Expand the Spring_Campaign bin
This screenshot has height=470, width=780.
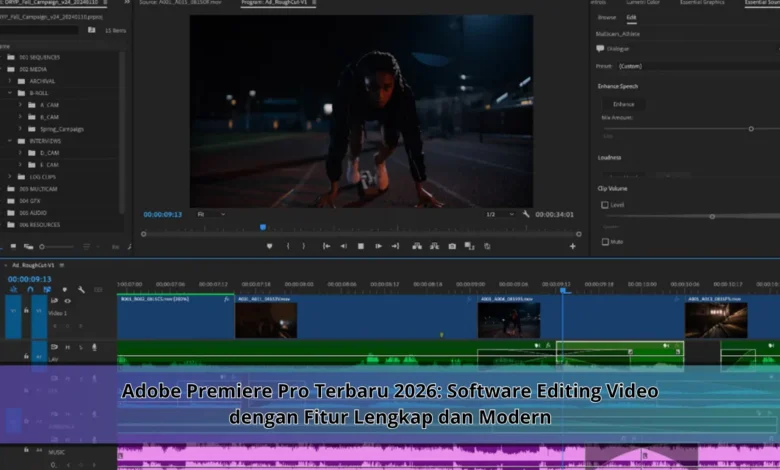(20, 128)
